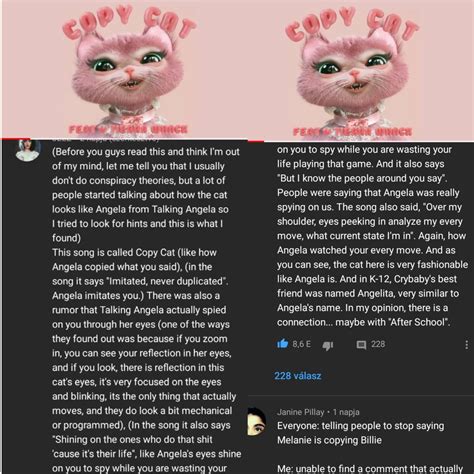Screen dimensions: 474x474
Task: Open Janine Pillay's profile avatar
Action: point(257,421)
